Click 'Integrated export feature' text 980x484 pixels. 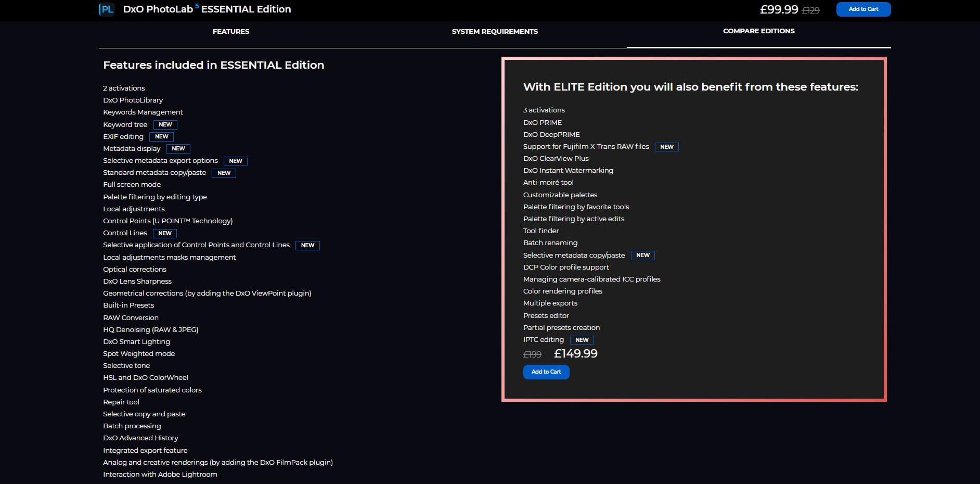pyautogui.click(x=145, y=451)
